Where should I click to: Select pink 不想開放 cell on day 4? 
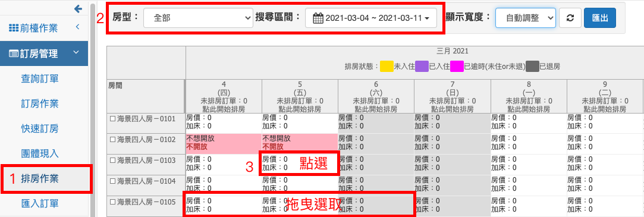(224, 143)
